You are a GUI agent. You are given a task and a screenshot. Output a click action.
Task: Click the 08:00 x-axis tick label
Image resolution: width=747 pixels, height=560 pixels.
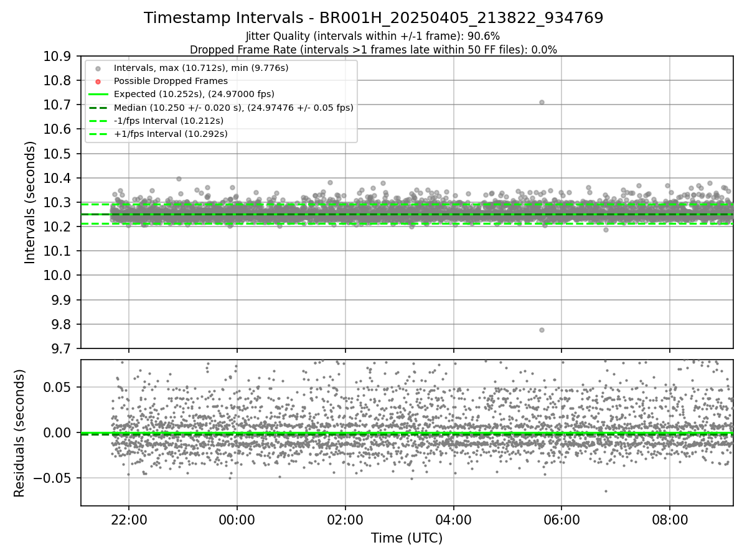coord(670,520)
